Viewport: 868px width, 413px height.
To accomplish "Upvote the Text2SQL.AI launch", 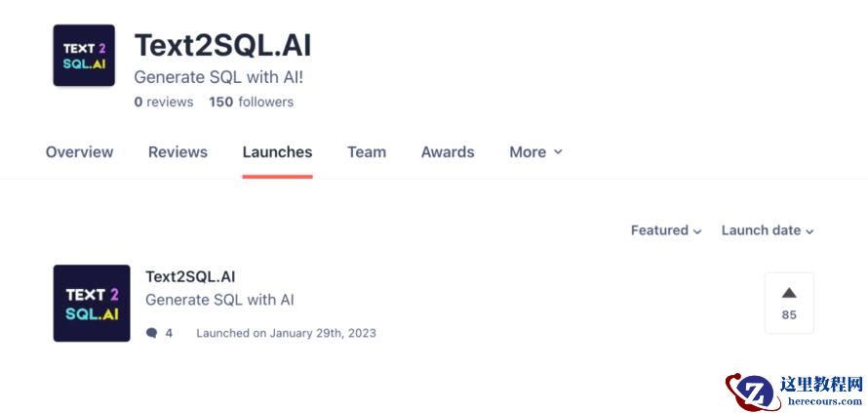I will click(x=788, y=303).
